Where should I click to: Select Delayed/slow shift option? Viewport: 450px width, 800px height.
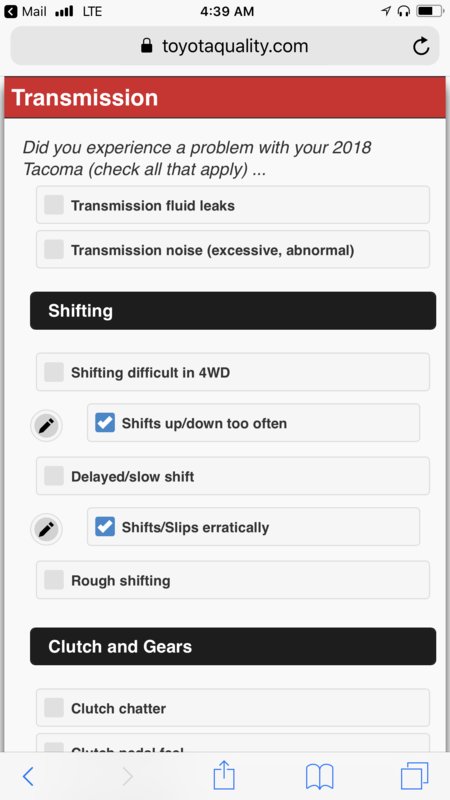[233, 476]
